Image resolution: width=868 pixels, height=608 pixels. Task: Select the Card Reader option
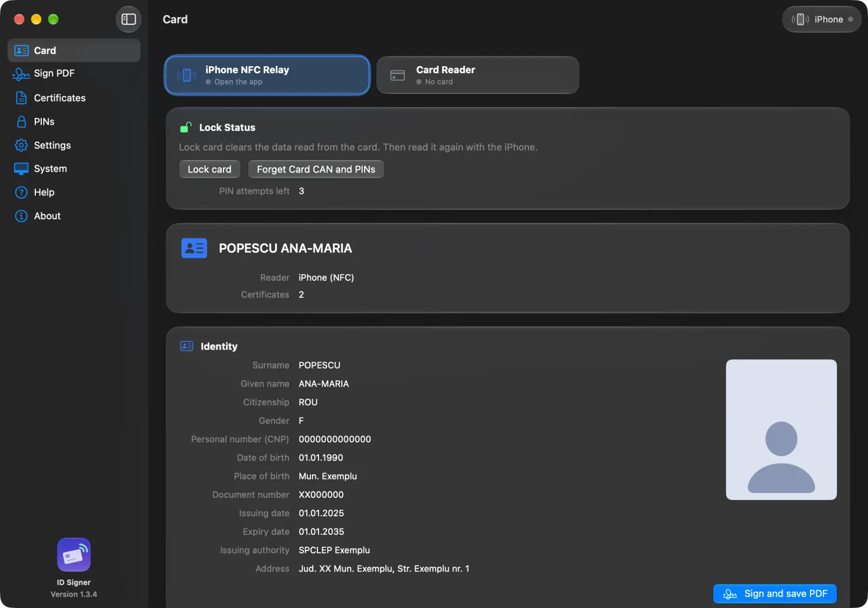[x=477, y=75]
